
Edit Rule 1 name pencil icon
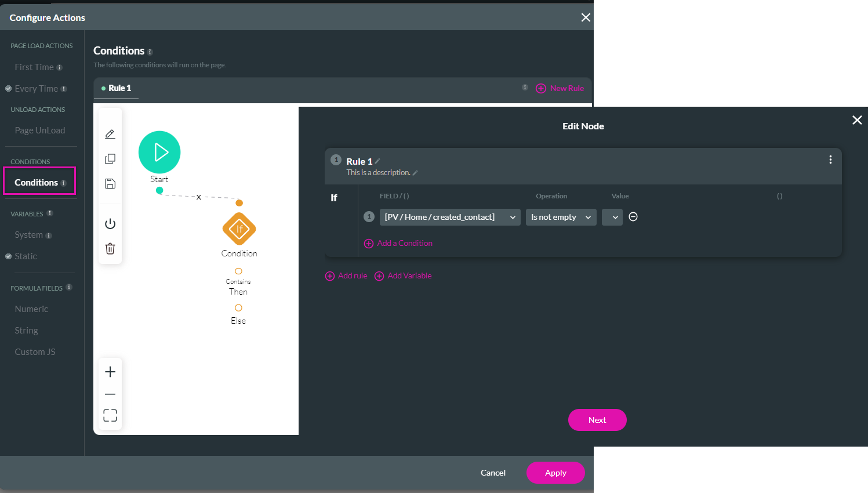(377, 161)
